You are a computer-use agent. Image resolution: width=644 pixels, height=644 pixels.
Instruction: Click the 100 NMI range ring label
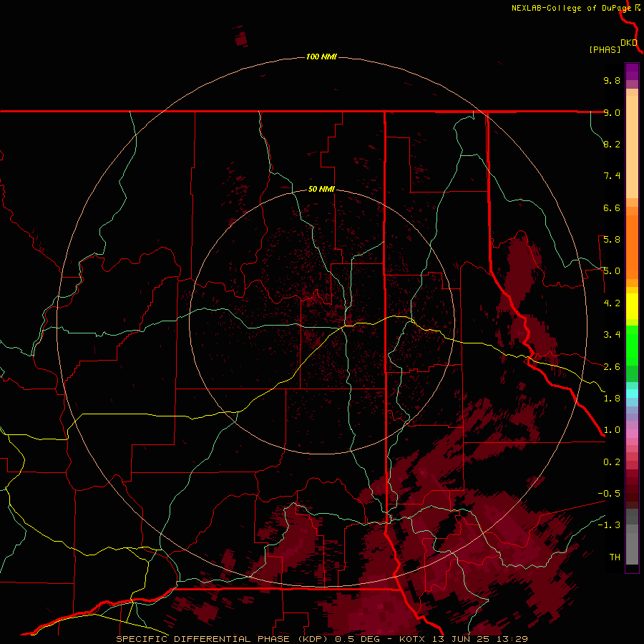click(x=321, y=57)
